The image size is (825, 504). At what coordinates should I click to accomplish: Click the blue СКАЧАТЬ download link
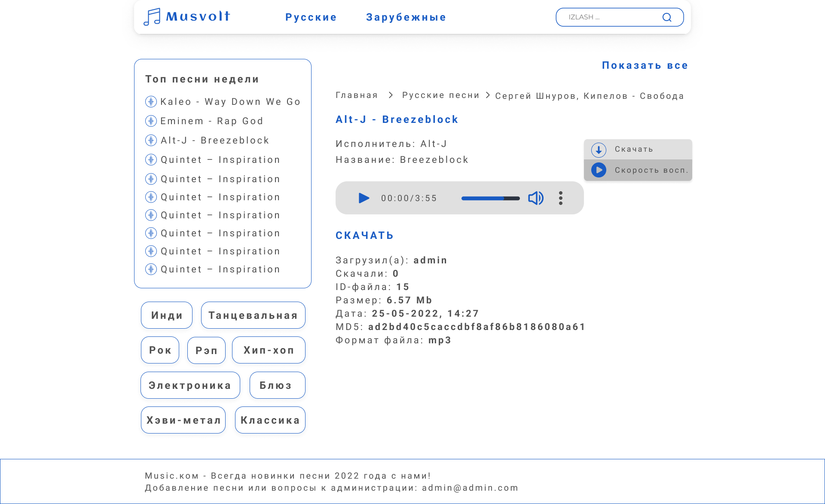pos(364,235)
